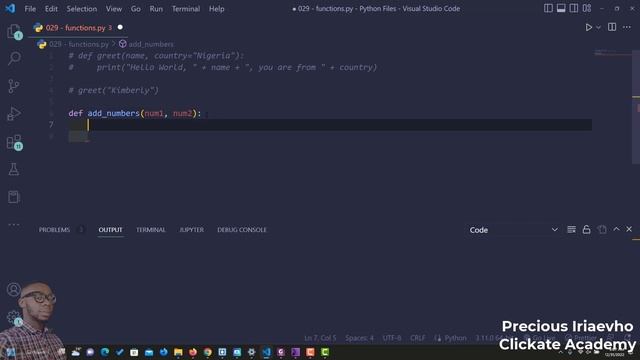Toggle the primary side bar
This screenshot has width=640, height=360.
tap(548, 8)
